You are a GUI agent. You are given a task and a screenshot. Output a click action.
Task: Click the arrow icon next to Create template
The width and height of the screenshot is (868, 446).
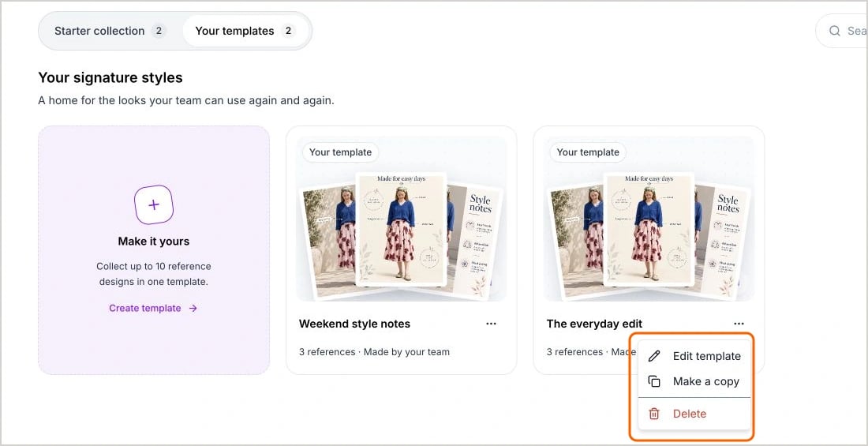193,308
